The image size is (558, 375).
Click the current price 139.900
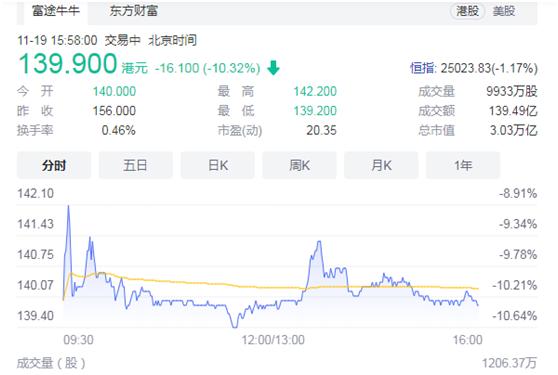[x=68, y=64]
